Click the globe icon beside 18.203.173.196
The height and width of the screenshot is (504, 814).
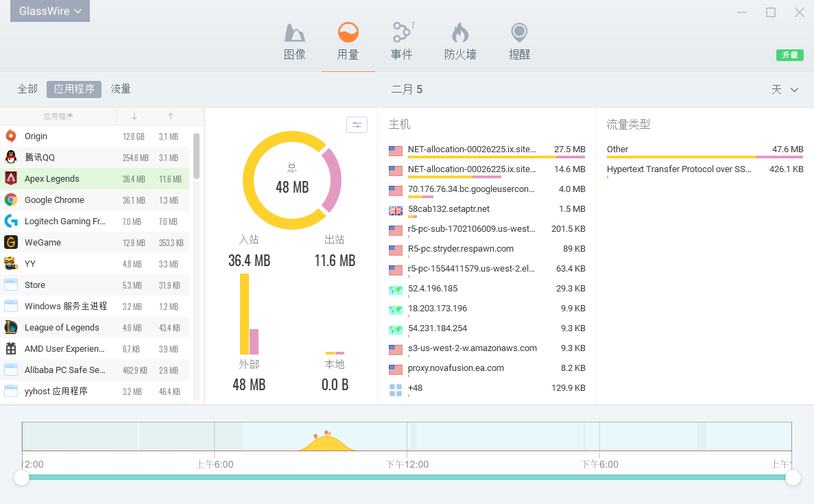(x=396, y=309)
